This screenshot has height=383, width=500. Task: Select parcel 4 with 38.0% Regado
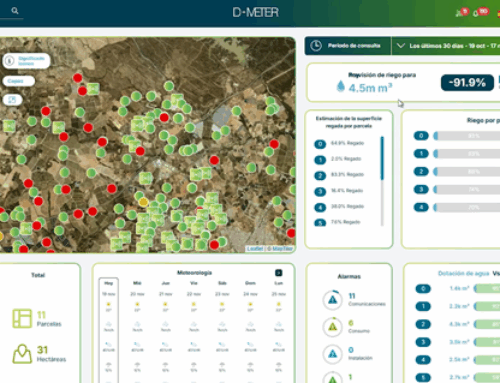339,207
